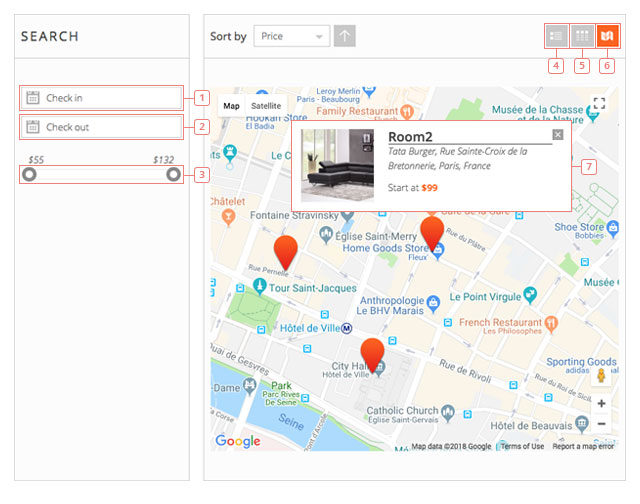Image resolution: width=640 pixels, height=504 pixels.
Task: Switch to grid view layout
Action: (x=582, y=36)
